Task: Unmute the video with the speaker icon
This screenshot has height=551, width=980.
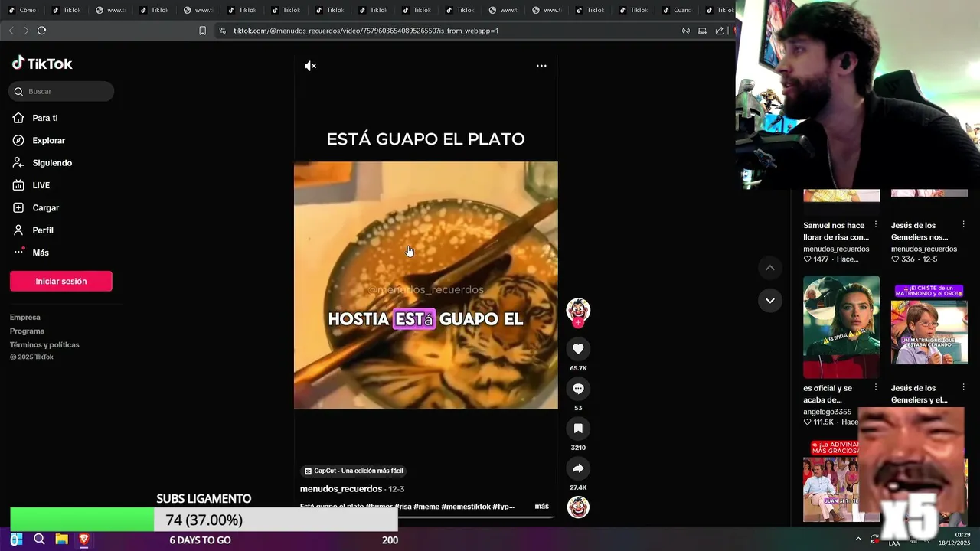Action: pos(310,66)
